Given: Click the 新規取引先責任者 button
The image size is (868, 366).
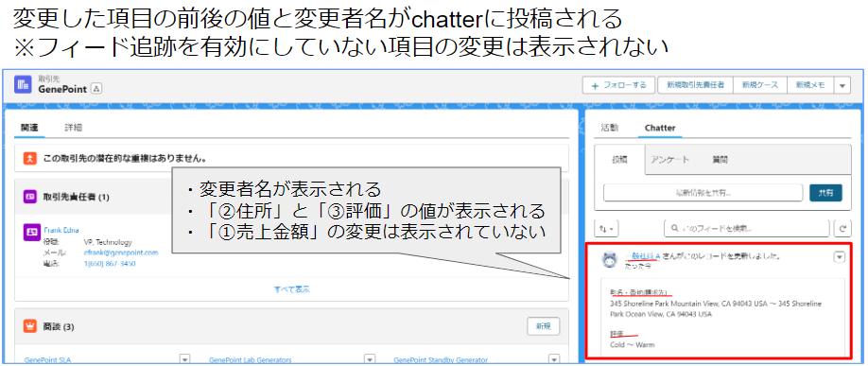Looking at the screenshot, I should 695,85.
